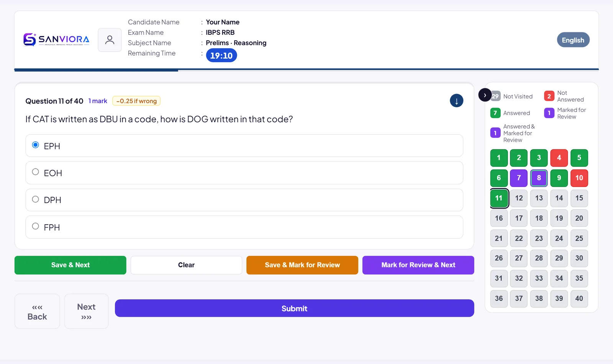Screen dimensions: 613x364
Task: Click the Answered count badge 7
Action: tap(495, 113)
